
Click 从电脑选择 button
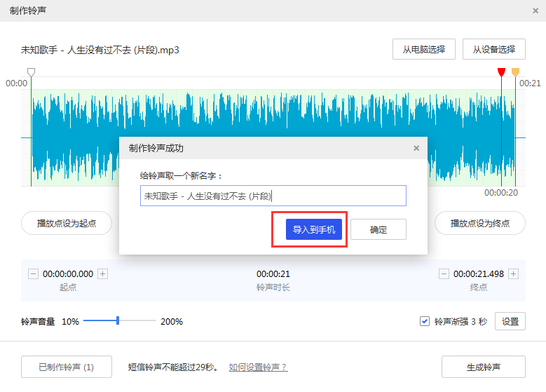[424, 49]
